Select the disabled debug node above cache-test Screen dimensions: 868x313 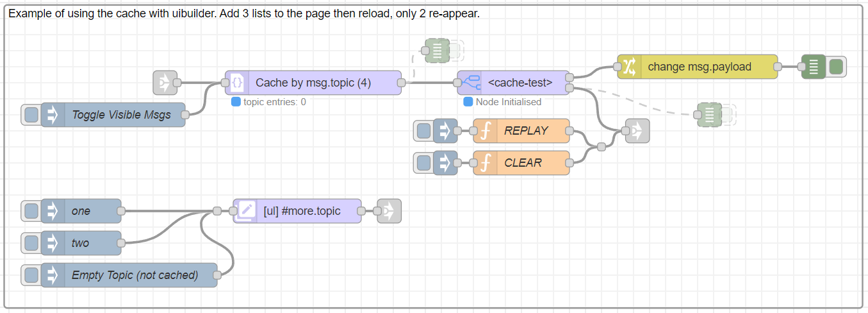438,51
